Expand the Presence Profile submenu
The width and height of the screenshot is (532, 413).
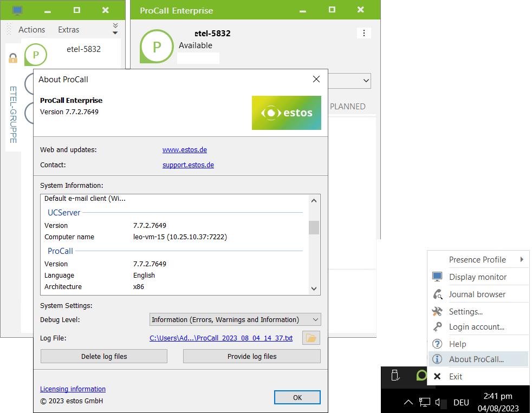click(x=478, y=260)
